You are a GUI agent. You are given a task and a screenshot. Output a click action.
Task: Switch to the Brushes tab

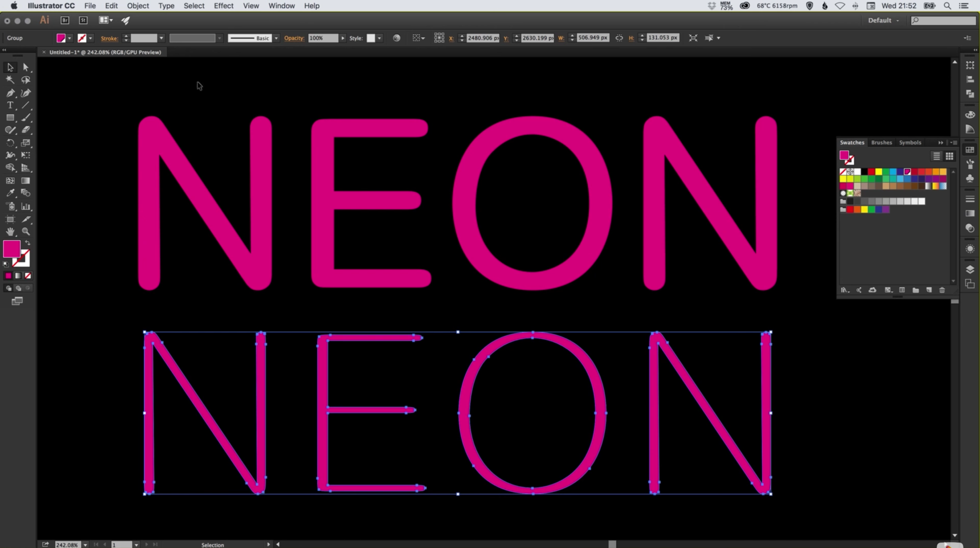[x=882, y=142]
